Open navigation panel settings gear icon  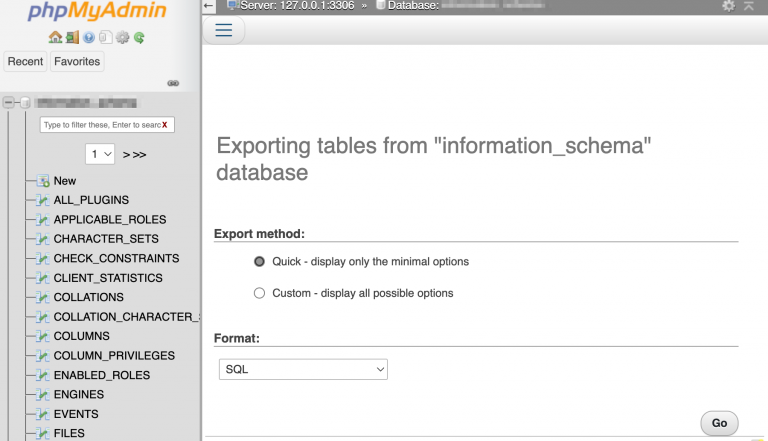[122, 38]
